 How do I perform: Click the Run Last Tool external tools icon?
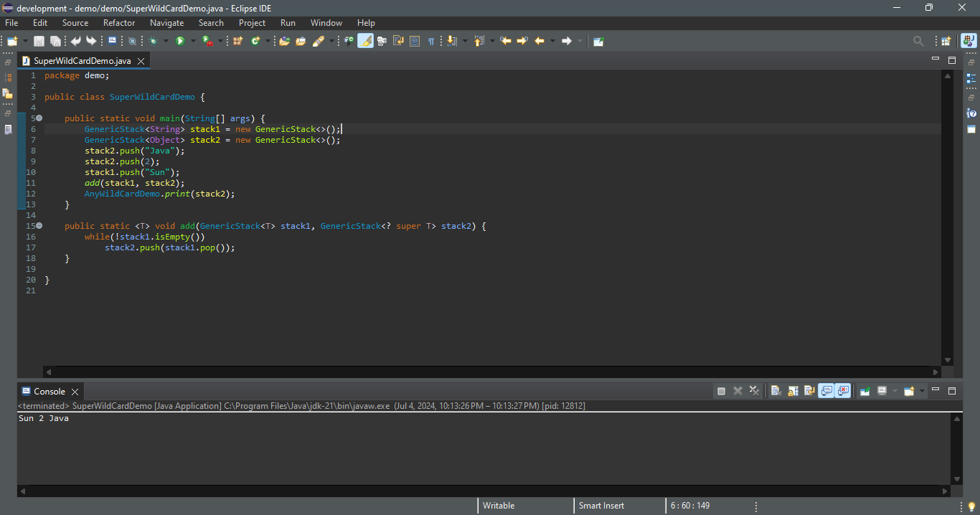(207, 41)
